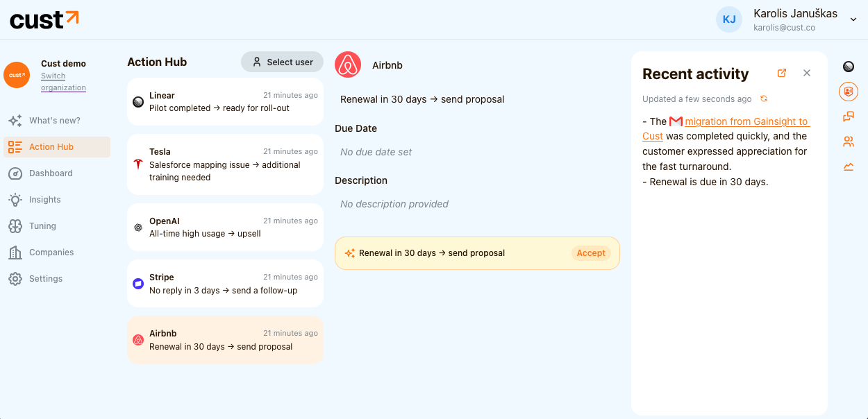Open the migration from Gainsight to Cust link
Screen dimensions: 868x419
[x=746, y=121]
